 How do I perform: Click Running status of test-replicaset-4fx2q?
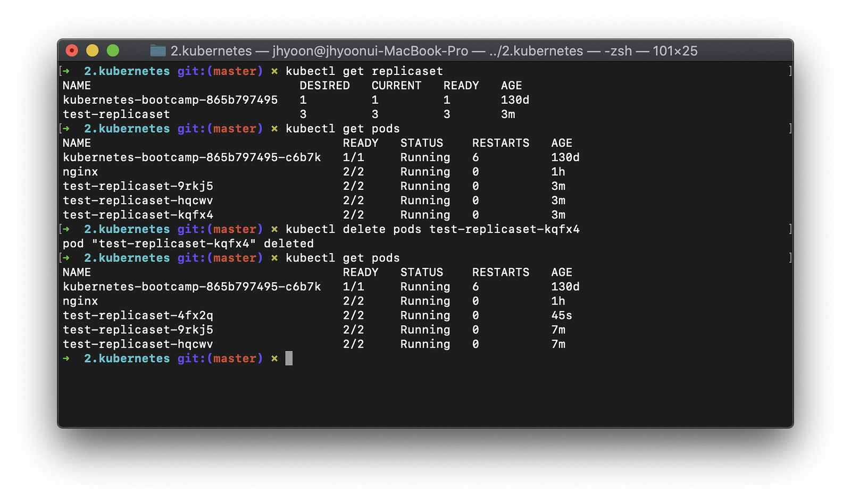[425, 315]
